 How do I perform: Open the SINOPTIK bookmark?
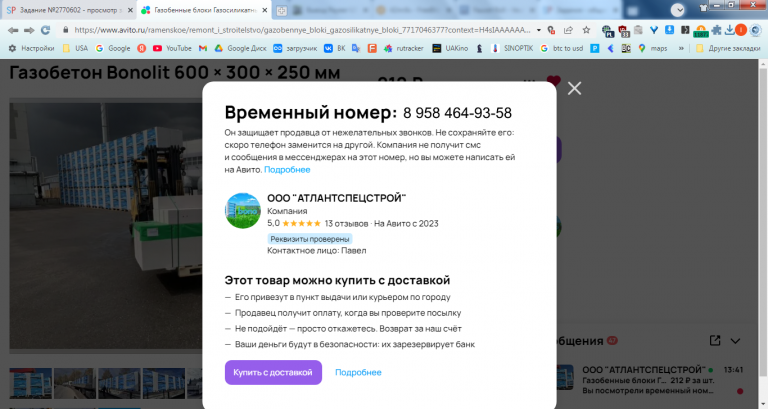tap(512, 48)
